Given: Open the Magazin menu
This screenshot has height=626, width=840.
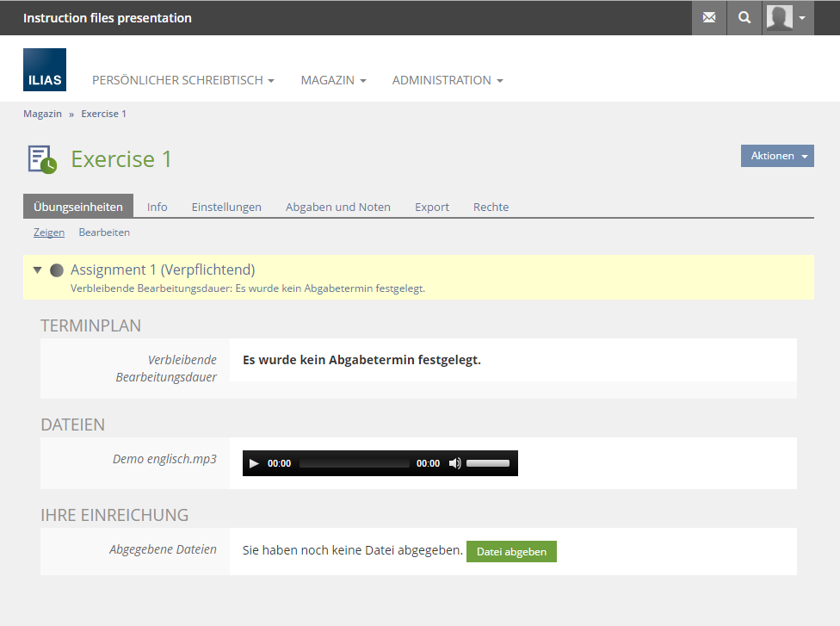Looking at the screenshot, I should click(x=333, y=80).
